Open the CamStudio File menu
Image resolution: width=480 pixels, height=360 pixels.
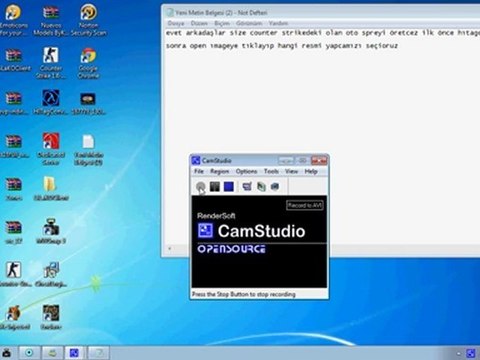(x=199, y=171)
